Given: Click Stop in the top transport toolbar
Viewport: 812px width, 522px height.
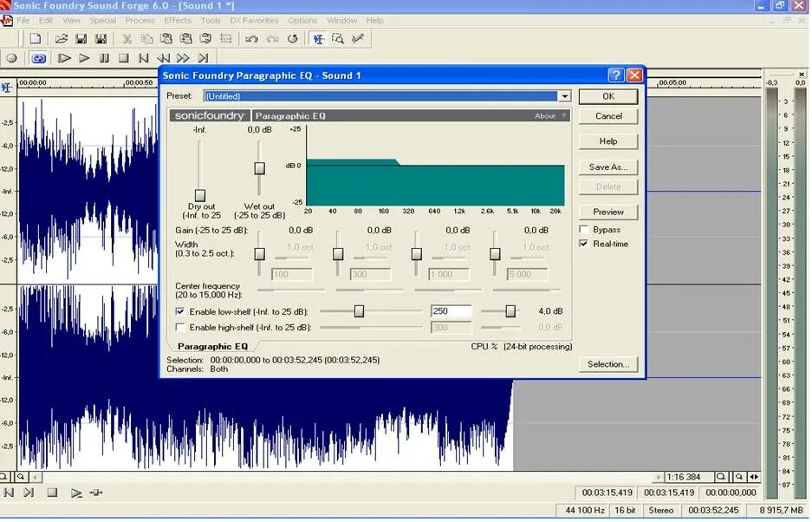Looking at the screenshot, I should [x=124, y=59].
